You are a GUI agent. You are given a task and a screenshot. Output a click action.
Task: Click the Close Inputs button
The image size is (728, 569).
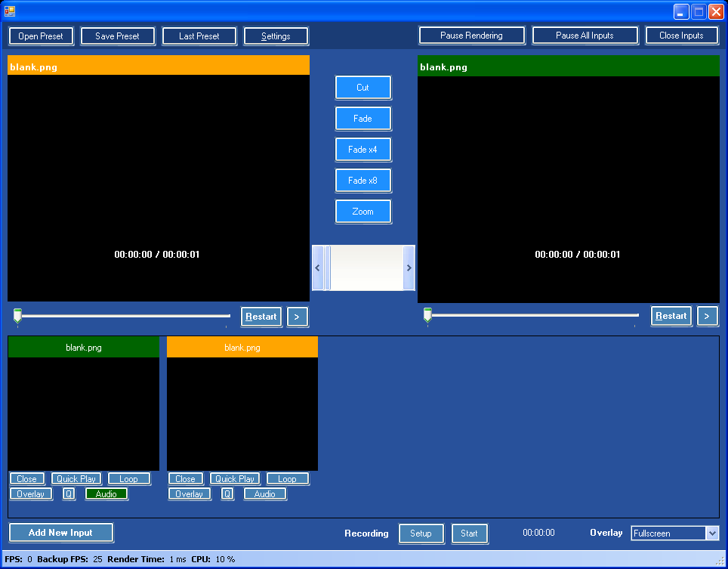pos(682,36)
